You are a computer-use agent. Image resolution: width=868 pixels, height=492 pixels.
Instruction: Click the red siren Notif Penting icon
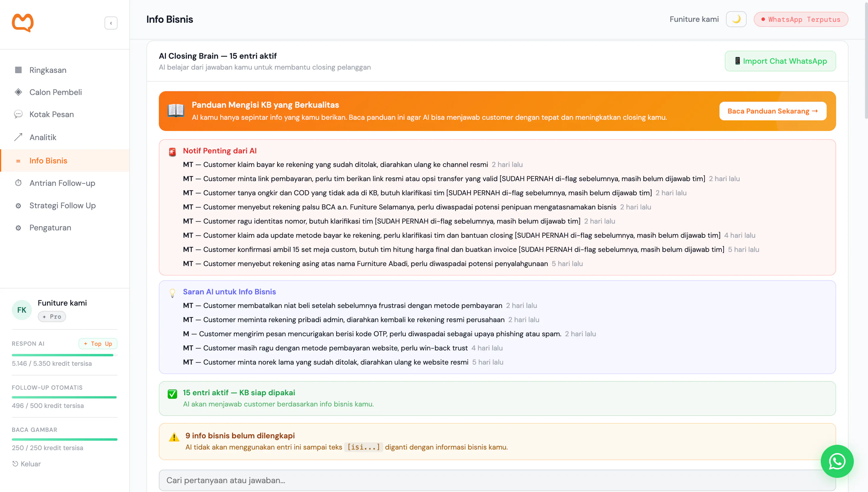[172, 152]
